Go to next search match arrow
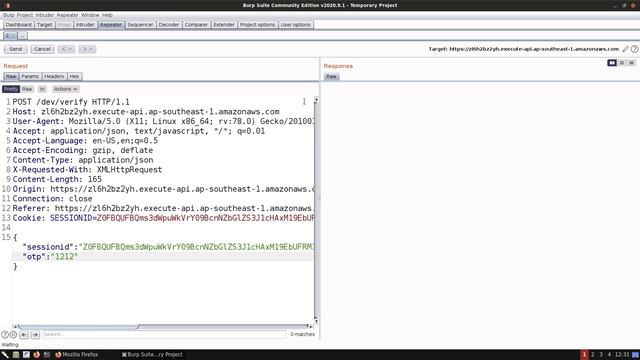This screenshot has height=360, width=640. coord(35,334)
